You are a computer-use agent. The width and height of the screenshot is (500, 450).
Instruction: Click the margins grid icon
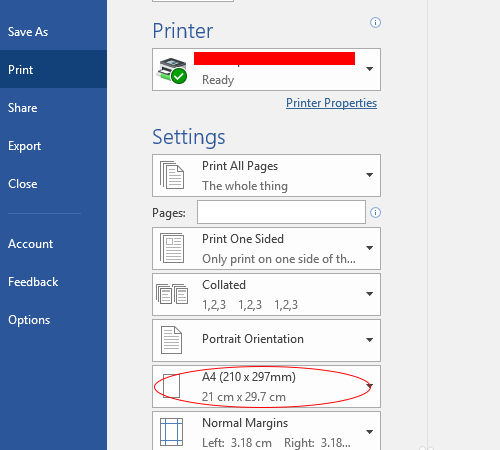coord(171,432)
